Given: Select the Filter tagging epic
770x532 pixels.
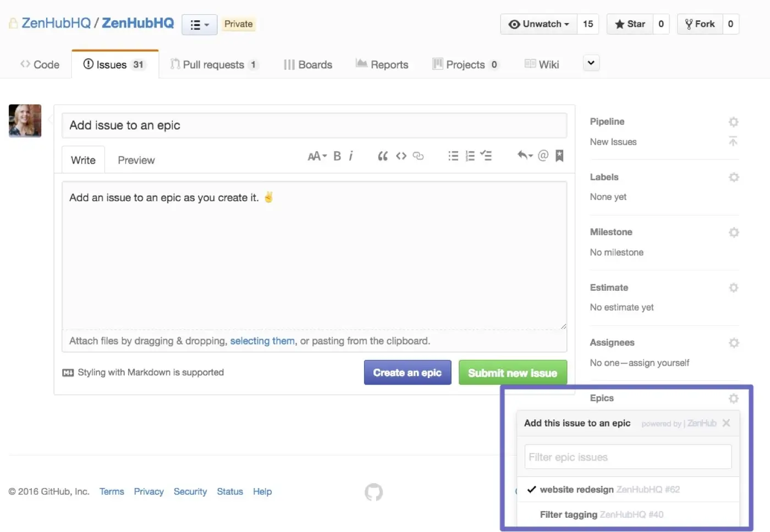Looking at the screenshot, I should click(628, 515).
